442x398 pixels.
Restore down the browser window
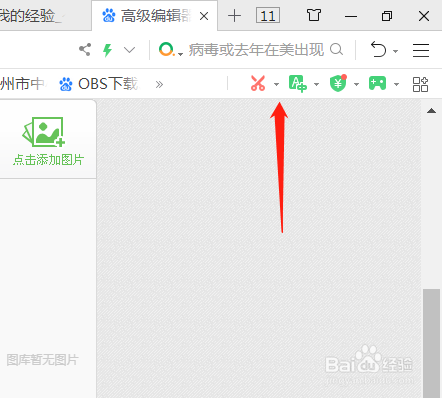click(387, 16)
